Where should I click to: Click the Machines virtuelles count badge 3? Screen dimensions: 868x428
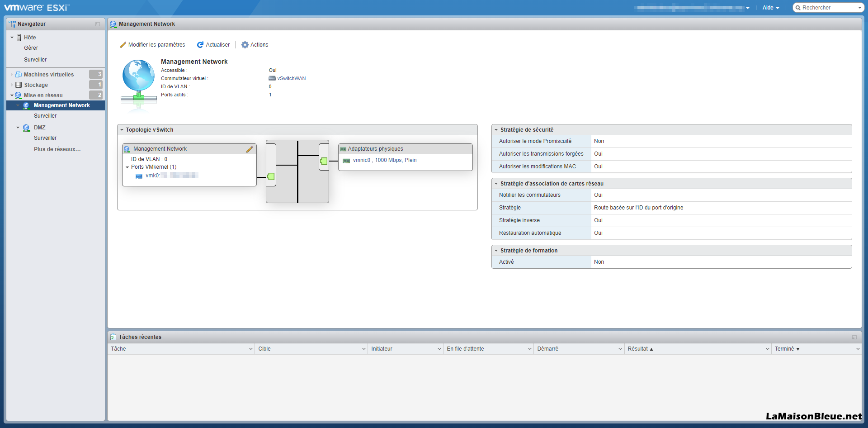click(96, 74)
